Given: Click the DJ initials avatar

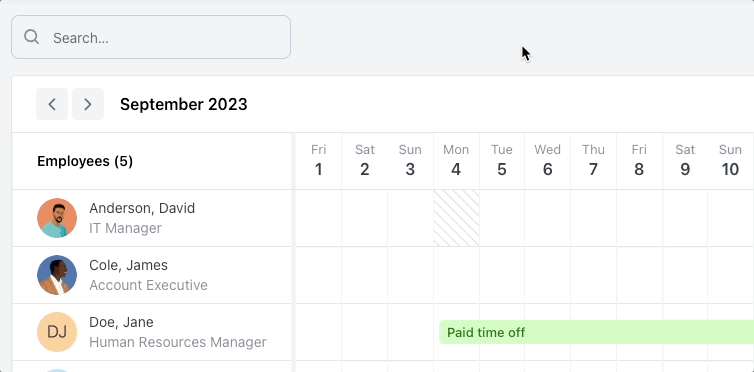Looking at the screenshot, I should click(57, 332).
